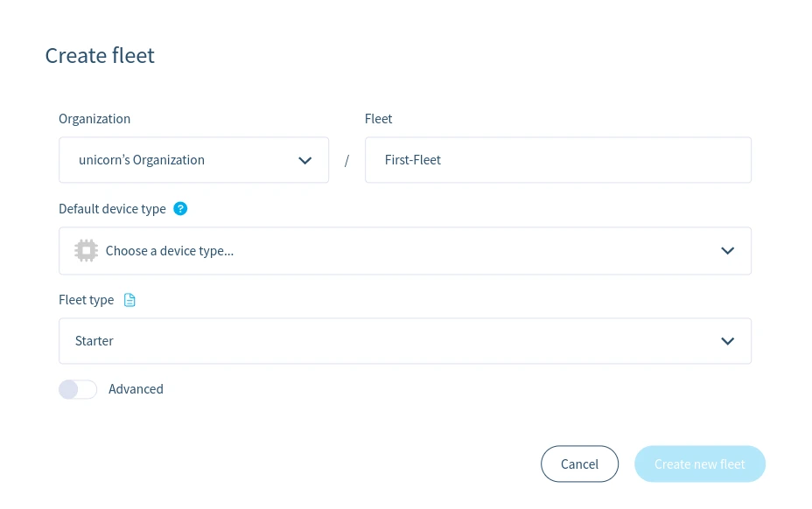The image size is (812, 509).
Task: Click the chip icon in device type field
Action: 86,250
